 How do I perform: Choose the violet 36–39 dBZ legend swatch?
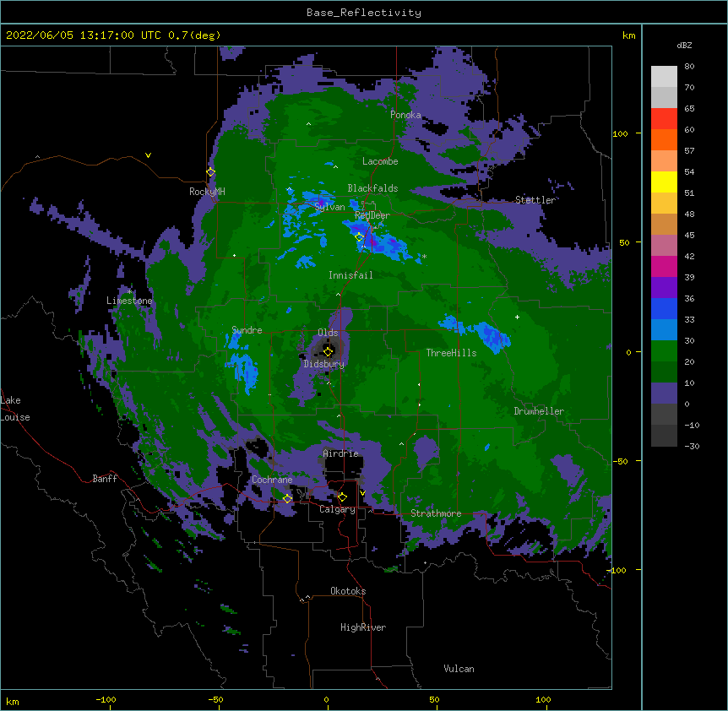664,288
